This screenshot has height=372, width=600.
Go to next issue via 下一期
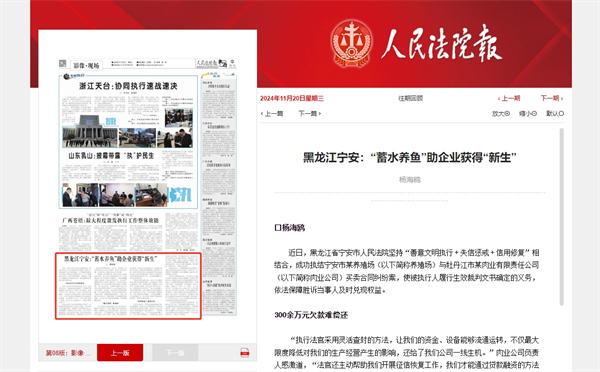(x=551, y=98)
